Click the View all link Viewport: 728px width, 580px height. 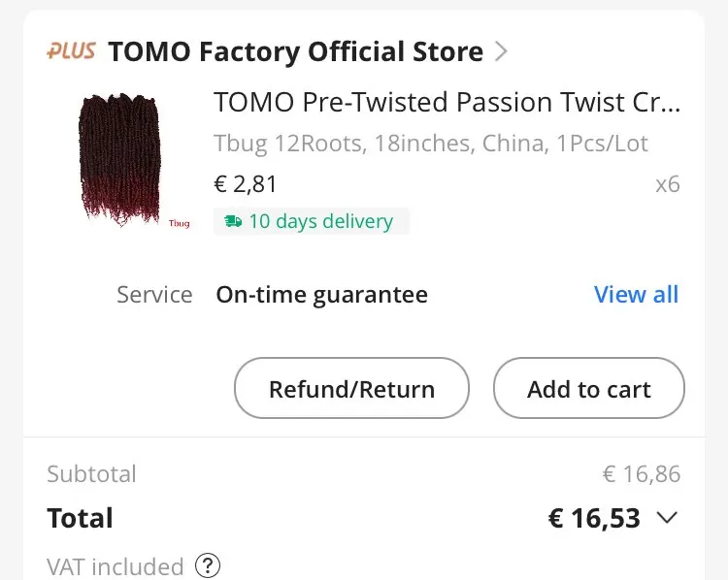coord(636,295)
